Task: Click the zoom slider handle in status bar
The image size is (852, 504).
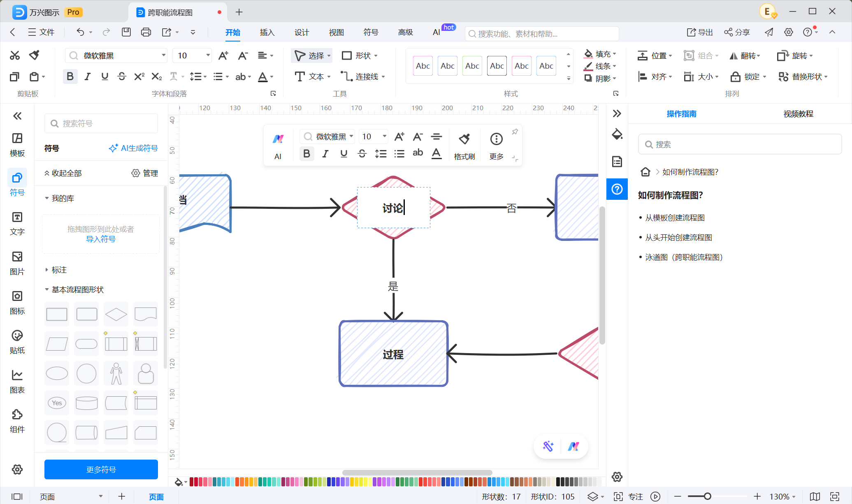Action: coord(707,497)
